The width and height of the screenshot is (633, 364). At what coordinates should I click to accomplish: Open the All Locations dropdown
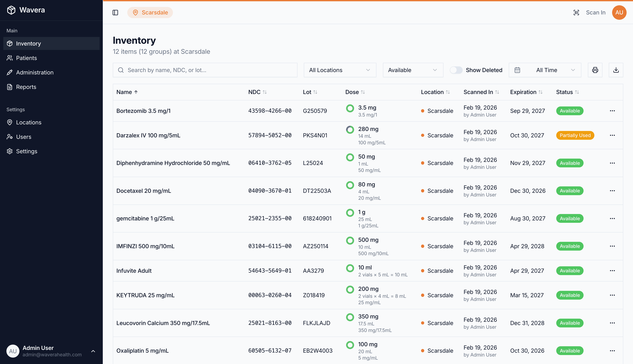[x=340, y=70]
